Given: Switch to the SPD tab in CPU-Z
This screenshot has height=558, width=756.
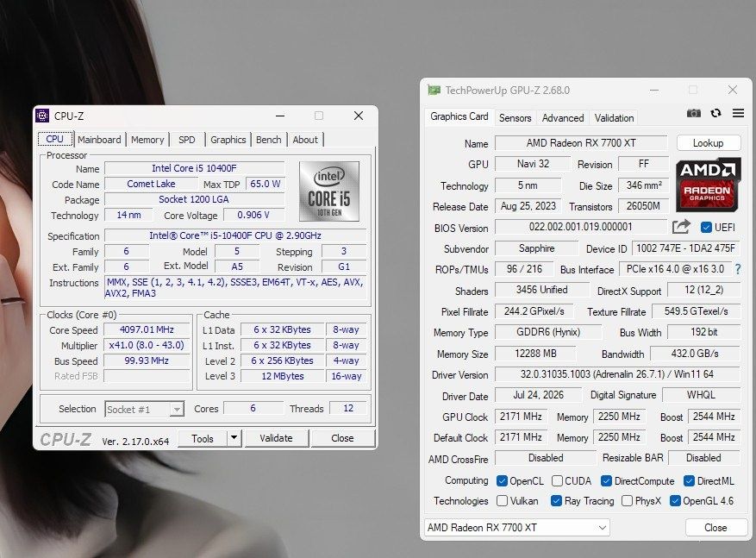Looking at the screenshot, I should click(x=186, y=140).
